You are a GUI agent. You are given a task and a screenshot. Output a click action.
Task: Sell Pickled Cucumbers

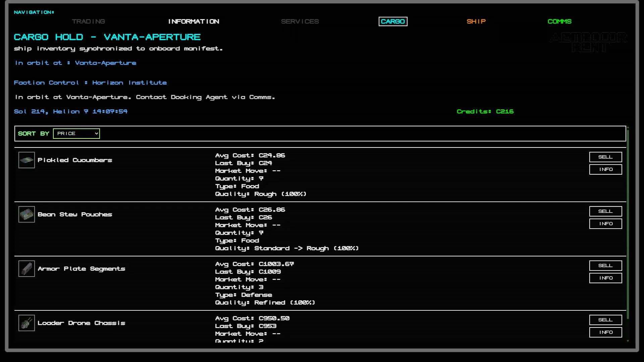click(x=605, y=157)
